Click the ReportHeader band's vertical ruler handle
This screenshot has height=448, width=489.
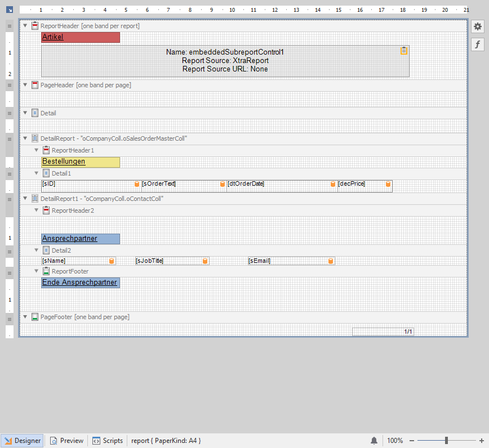[10, 26]
